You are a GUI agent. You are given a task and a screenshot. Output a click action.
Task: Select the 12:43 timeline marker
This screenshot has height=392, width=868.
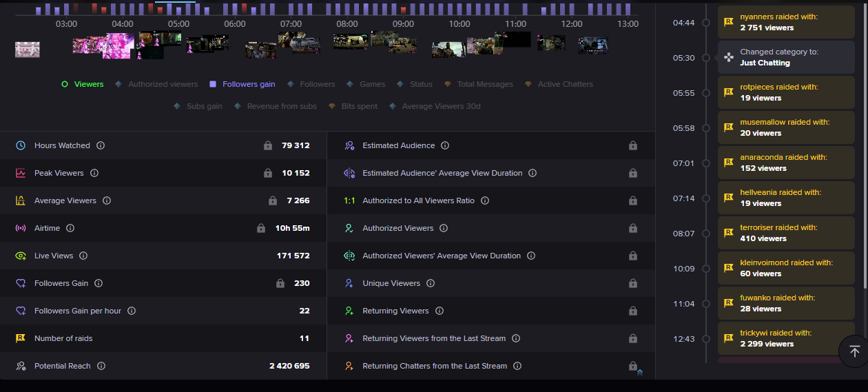point(706,339)
